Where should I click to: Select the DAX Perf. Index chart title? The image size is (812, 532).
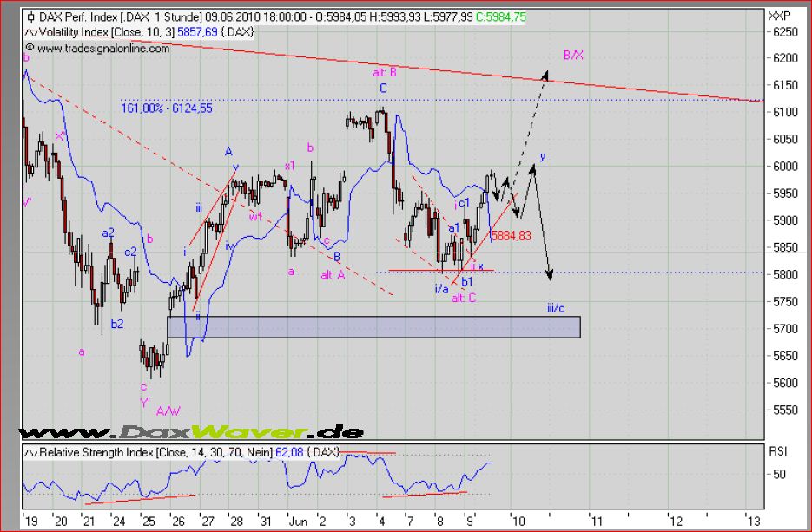pyautogui.click(x=120, y=17)
